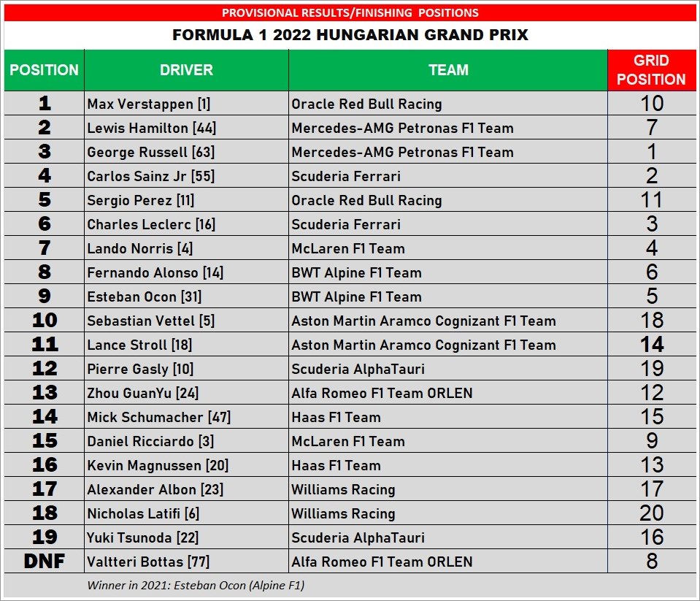700x601 pixels.
Task: Click the bold grid position 14 cell
Action: [652, 345]
